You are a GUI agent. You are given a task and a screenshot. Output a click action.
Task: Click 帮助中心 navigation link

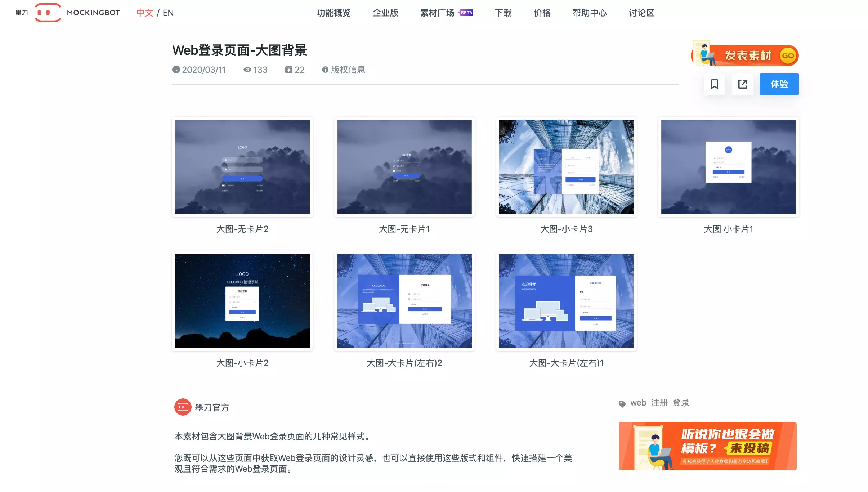[589, 13]
